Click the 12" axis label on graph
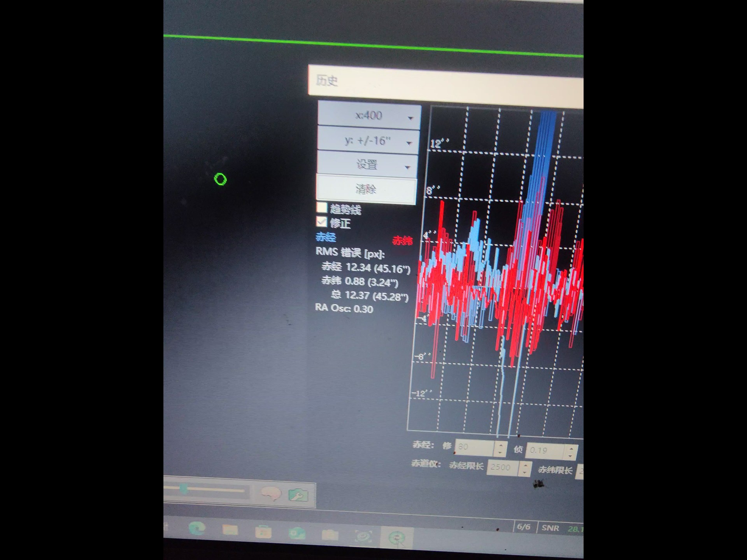This screenshot has width=747, height=560. click(440, 143)
